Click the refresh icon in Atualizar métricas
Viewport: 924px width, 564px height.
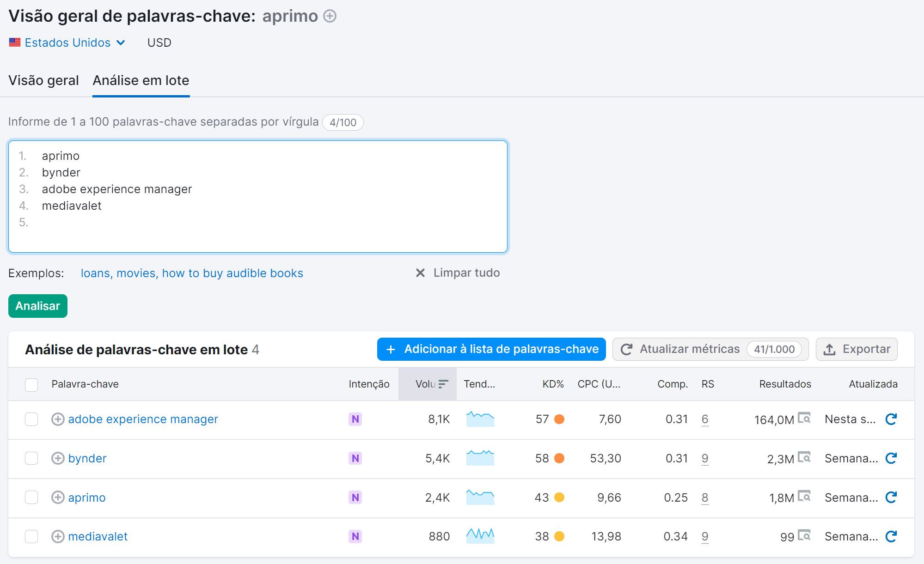tap(627, 349)
